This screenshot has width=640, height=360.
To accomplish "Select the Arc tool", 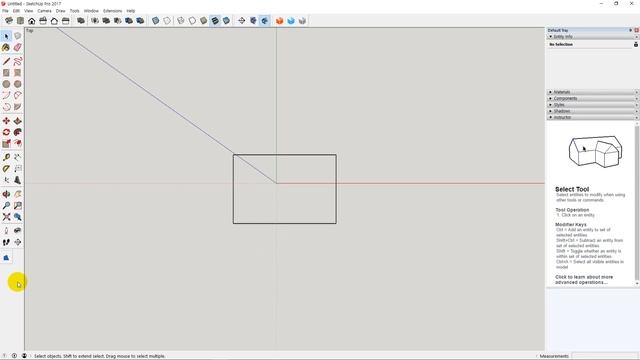I will click(x=6, y=96).
